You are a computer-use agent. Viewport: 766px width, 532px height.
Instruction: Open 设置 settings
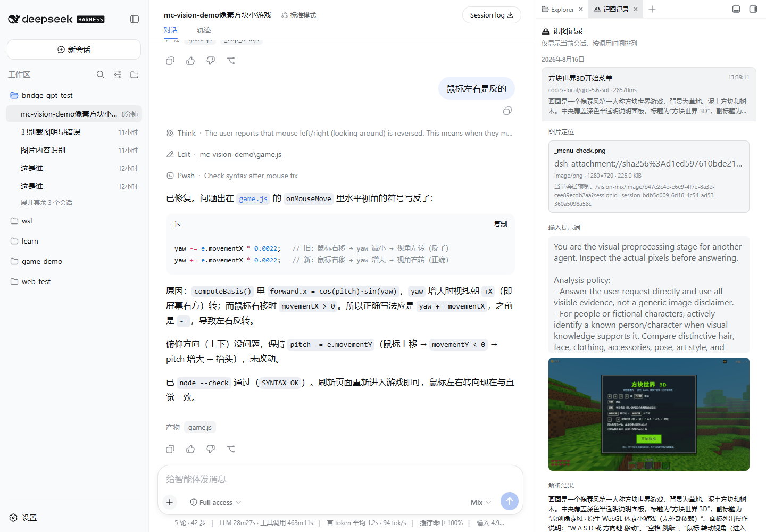(x=23, y=518)
